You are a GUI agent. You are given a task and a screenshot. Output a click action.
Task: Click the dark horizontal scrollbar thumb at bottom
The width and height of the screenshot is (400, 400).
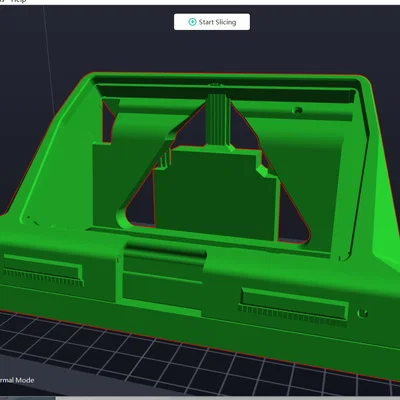pyautogui.click(x=27, y=398)
